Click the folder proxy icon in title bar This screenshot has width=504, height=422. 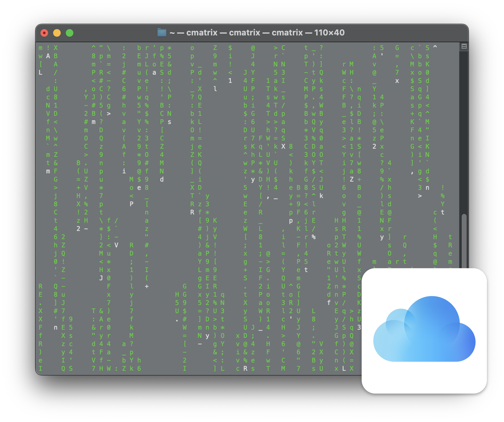tap(162, 33)
